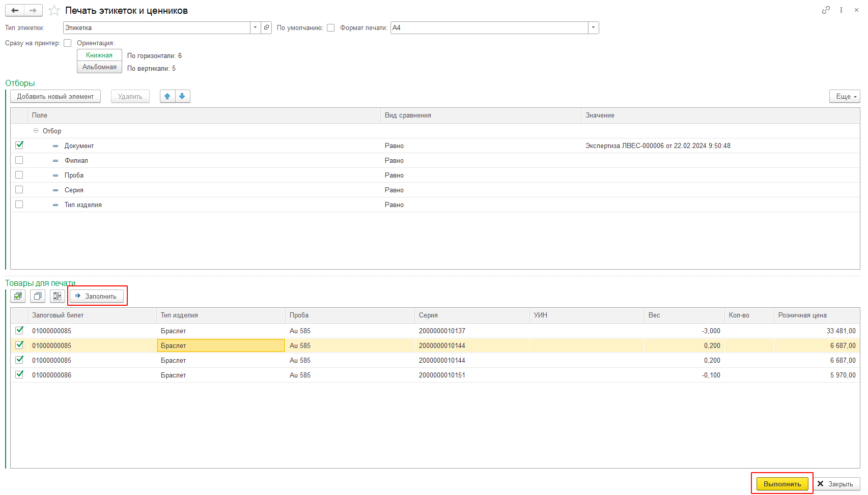This screenshot has width=868, height=495.
Task: Enable the Серия filter checkbox
Action: pos(19,190)
